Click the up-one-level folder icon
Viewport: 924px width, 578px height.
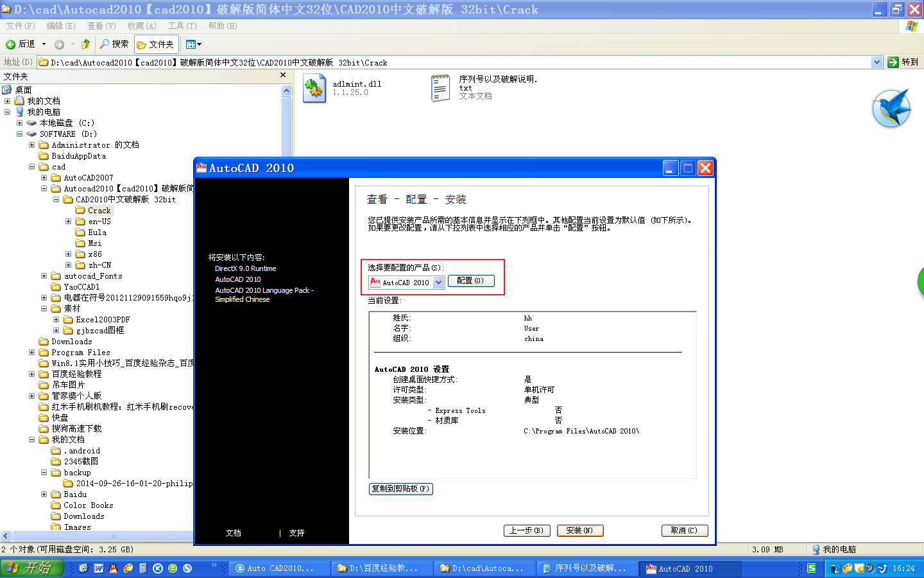click(x=85, y=44)
